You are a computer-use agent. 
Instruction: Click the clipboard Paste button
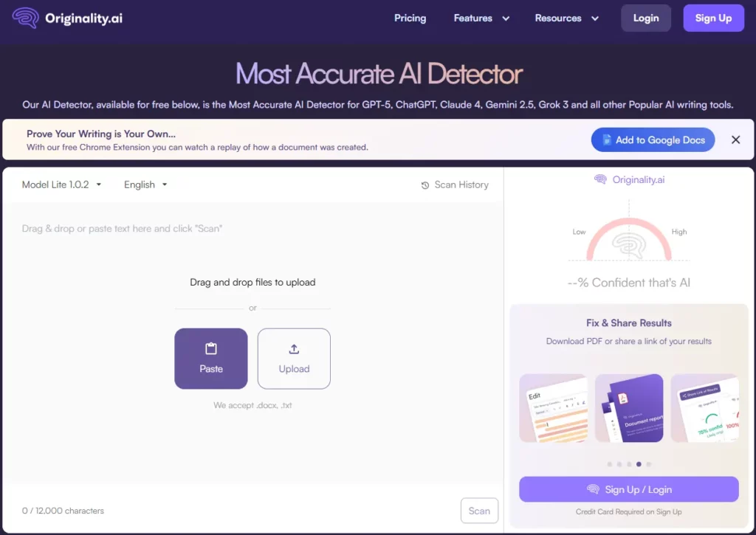point(210,359)
